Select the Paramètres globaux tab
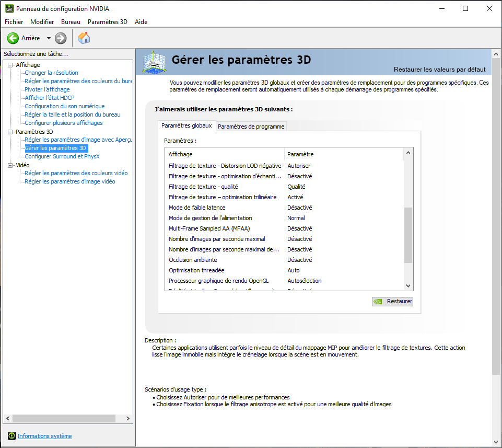This screenshot has height=448, width=502. click(x=186, y=125)
